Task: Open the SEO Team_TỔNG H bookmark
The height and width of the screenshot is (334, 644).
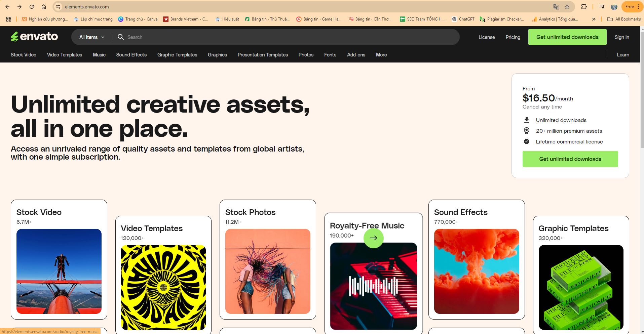Action: point(422,19)
